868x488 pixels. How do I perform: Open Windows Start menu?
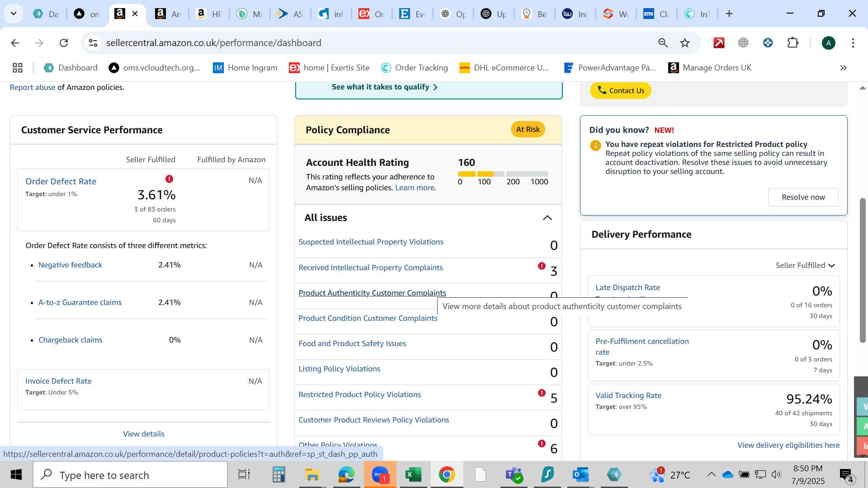pyautogui.click(x=16, y=475)
